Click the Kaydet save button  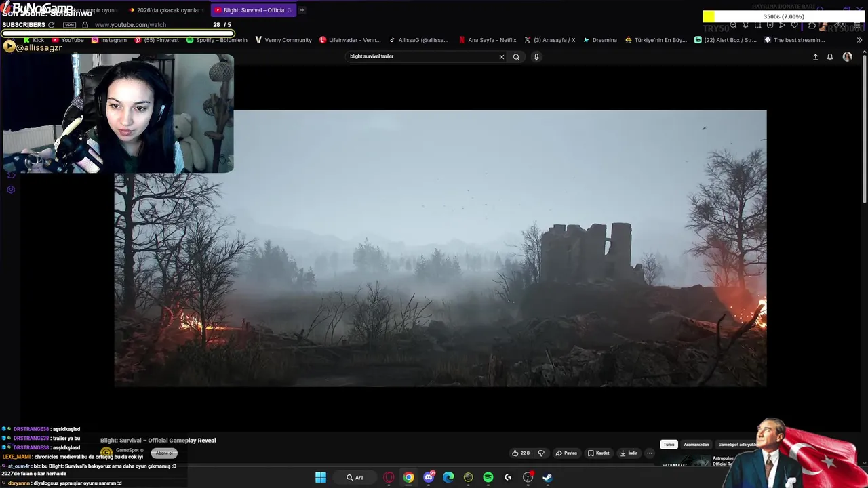[599, 453]
